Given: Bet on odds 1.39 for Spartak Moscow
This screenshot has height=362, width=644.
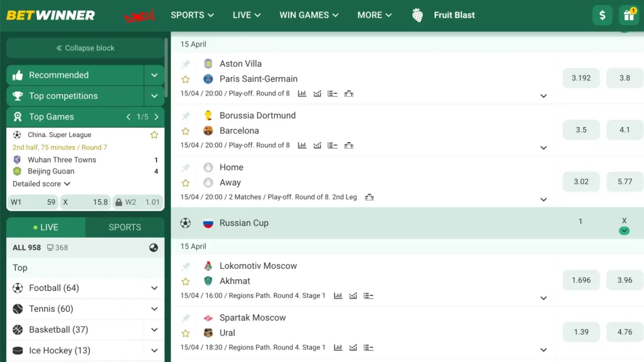Looking at the screenshot, I should pos(581,332).
